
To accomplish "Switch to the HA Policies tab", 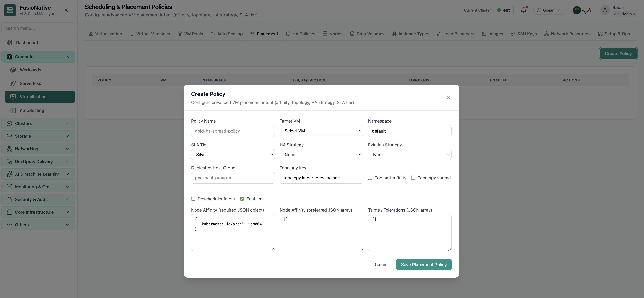I will (300, 34).
